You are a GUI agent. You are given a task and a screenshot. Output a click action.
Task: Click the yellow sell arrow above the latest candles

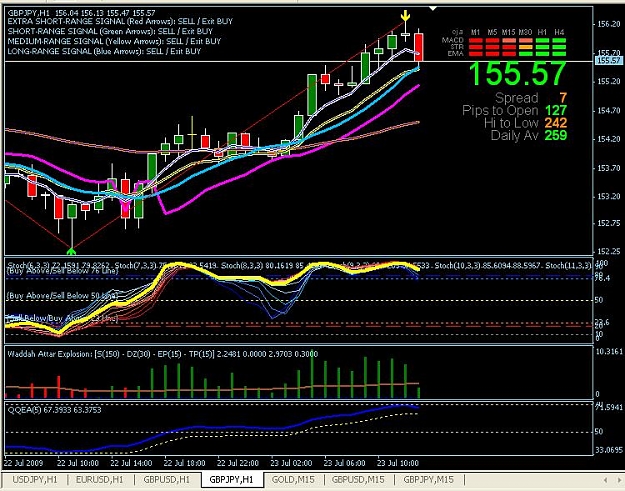405,16
